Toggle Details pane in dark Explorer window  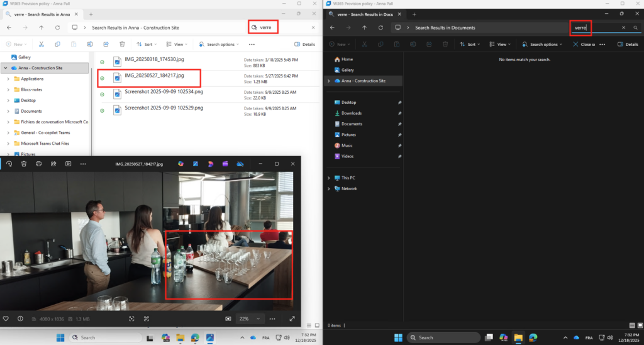point(628,45)
